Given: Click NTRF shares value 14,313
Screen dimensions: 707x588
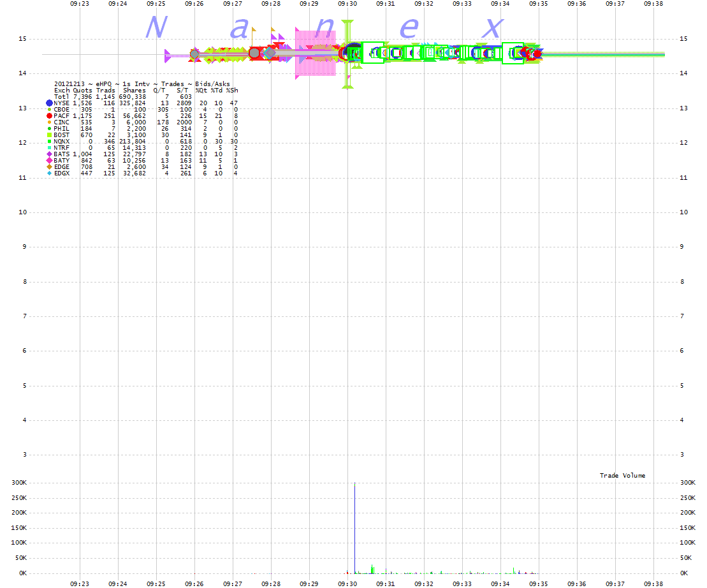Looking at the screenshot, I should point(135,148).
